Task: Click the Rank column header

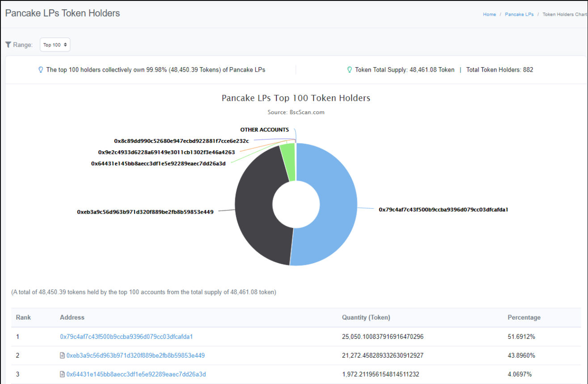Action: point(23,317)
